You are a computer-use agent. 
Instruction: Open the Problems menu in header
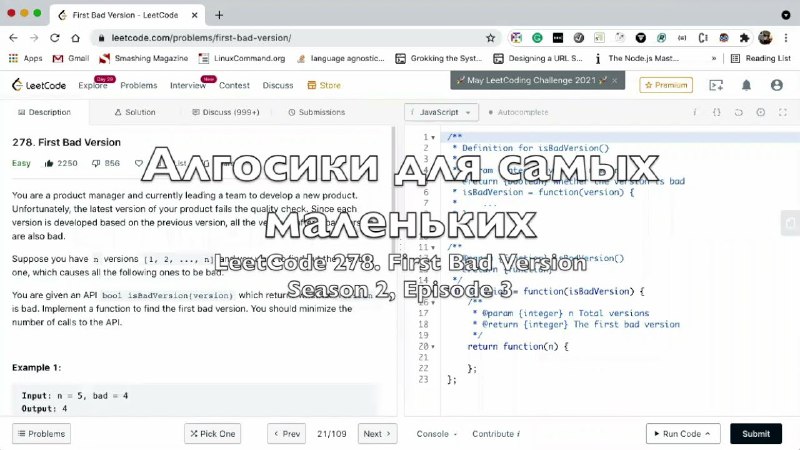pyautogui.click(x=139, y=85)
